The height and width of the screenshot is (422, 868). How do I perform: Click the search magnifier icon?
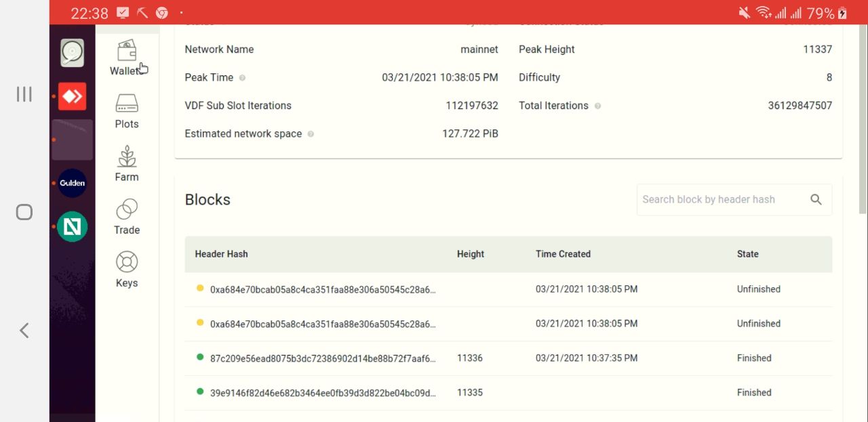tap(816, 199)
